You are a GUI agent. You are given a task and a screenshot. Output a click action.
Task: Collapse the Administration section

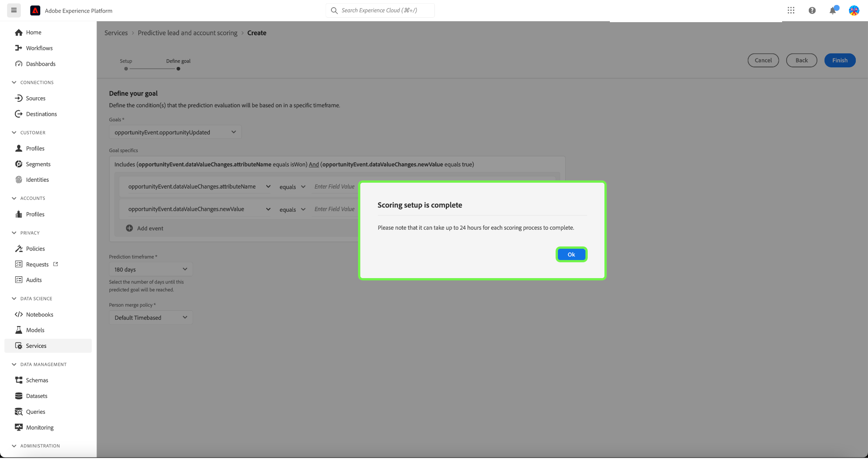tap(14, 446)
